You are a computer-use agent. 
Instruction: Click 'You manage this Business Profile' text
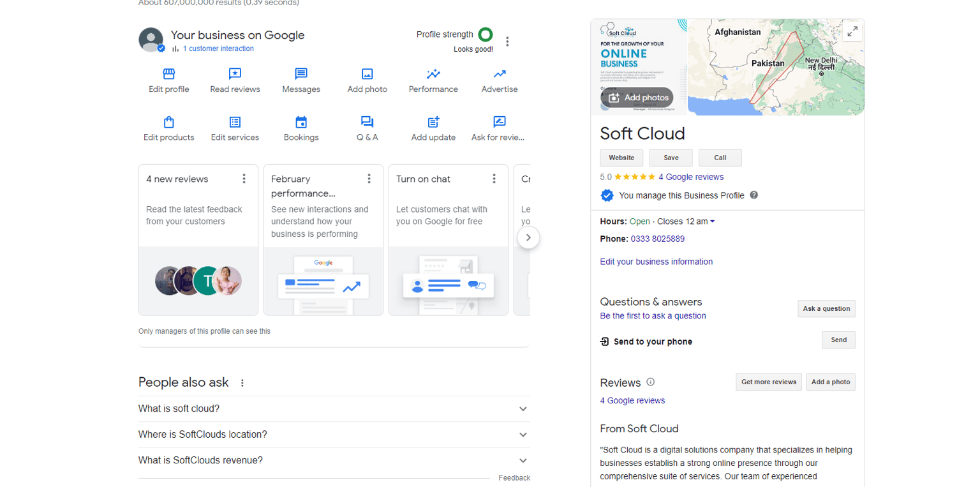pyautogui.click(x=681, y=195)
